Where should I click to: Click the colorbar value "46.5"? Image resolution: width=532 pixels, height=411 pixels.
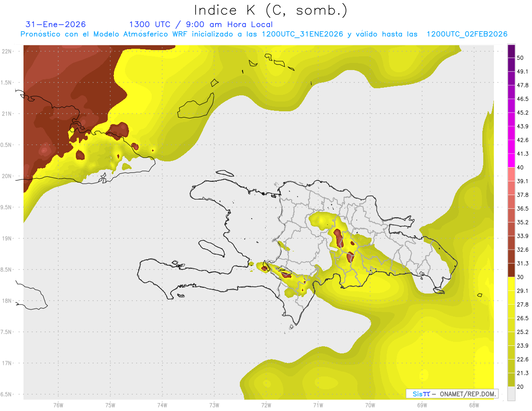pyautogui.click(x=523, y=99)
